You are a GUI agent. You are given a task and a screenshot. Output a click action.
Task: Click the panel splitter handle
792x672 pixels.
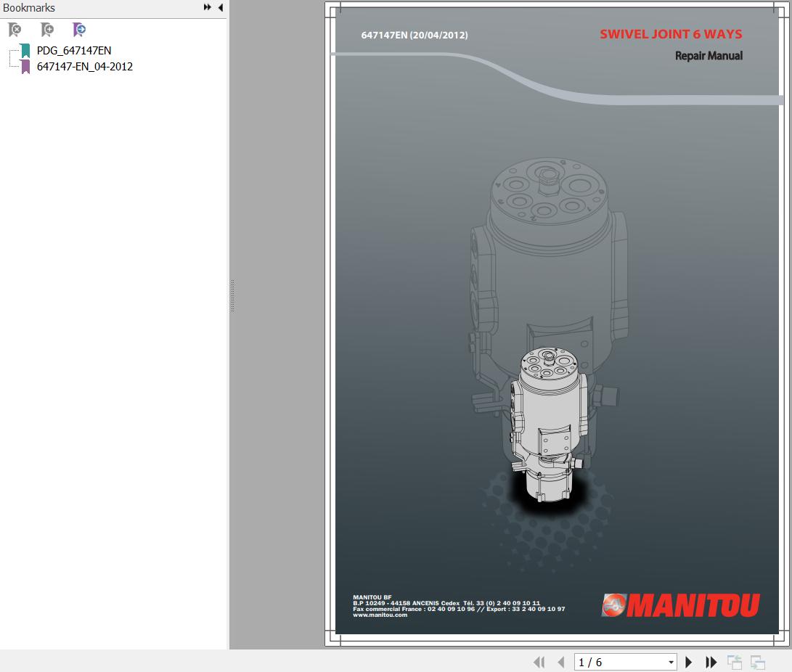(x=232, y=295)
